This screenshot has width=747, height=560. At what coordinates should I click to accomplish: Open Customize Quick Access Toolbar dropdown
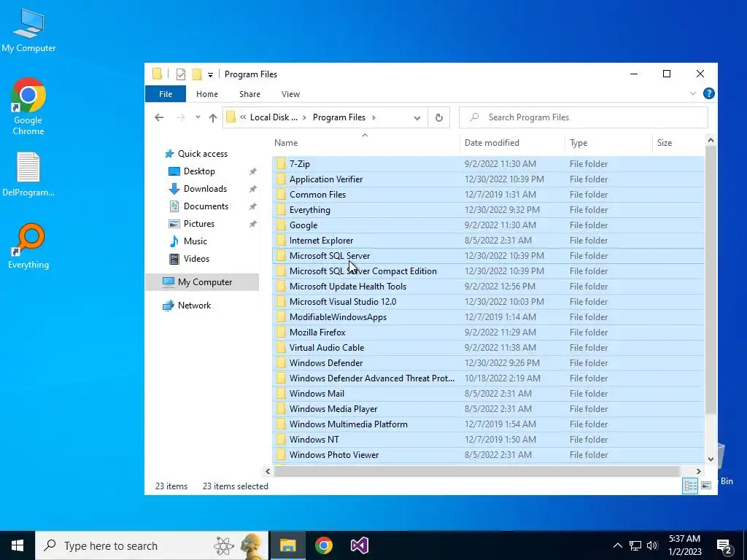coord(210,75)
